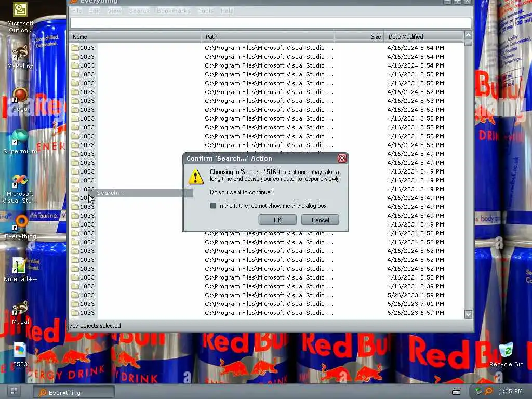The height and width of the screenshot is (399, 532).
Task: Sort results by Name column header
Action: [135, 37]
